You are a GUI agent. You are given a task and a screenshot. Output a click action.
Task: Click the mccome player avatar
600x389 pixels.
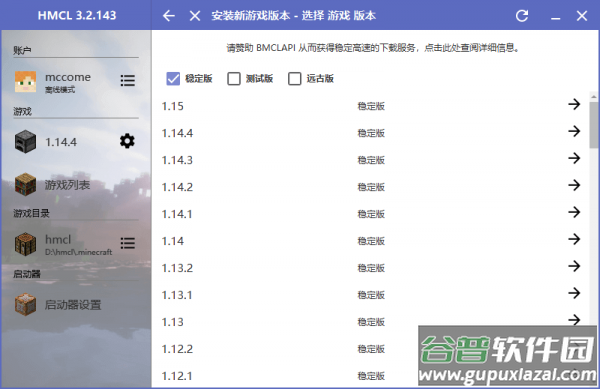[x=25, y=81]
